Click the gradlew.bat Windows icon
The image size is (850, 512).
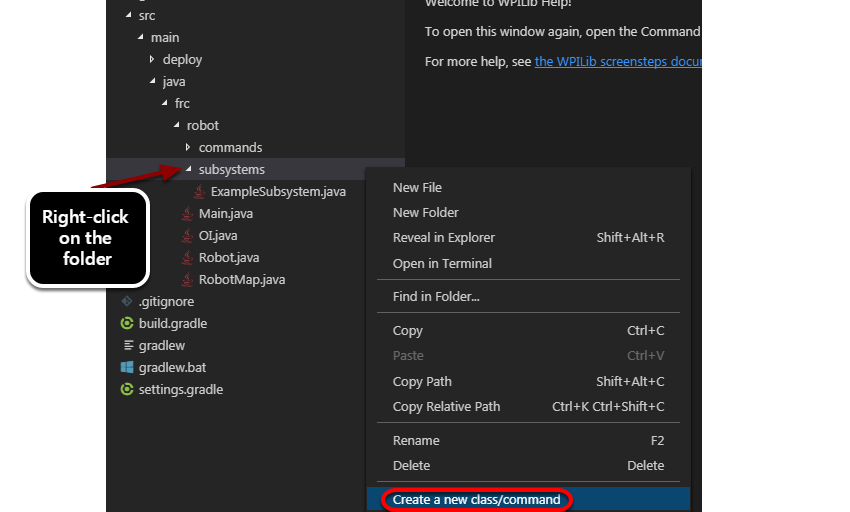point(127,367)
